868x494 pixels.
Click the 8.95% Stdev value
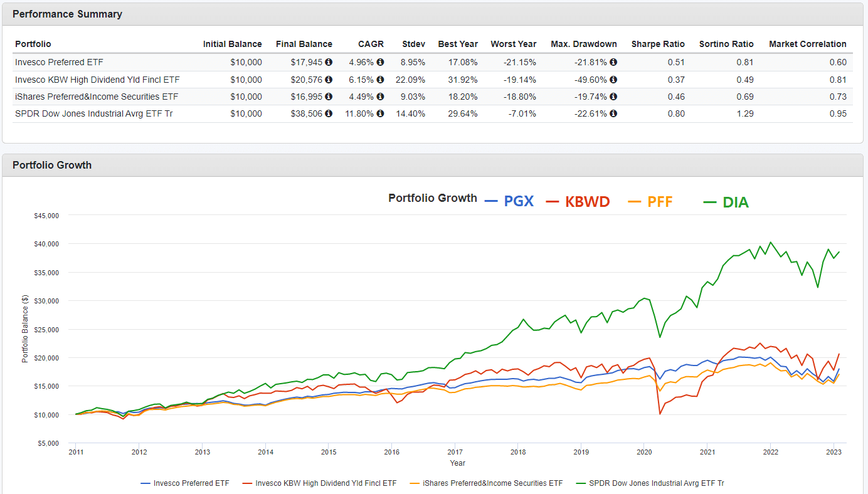(413, 63)
